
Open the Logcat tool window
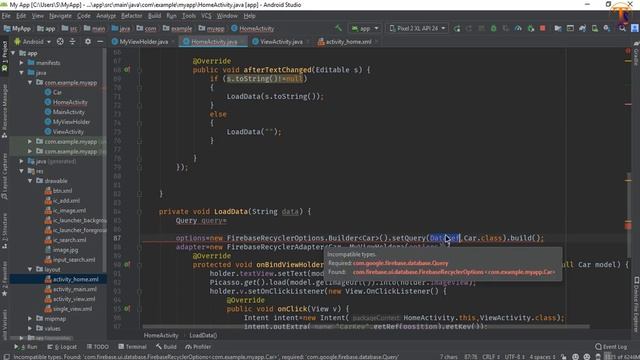point(62,347)
